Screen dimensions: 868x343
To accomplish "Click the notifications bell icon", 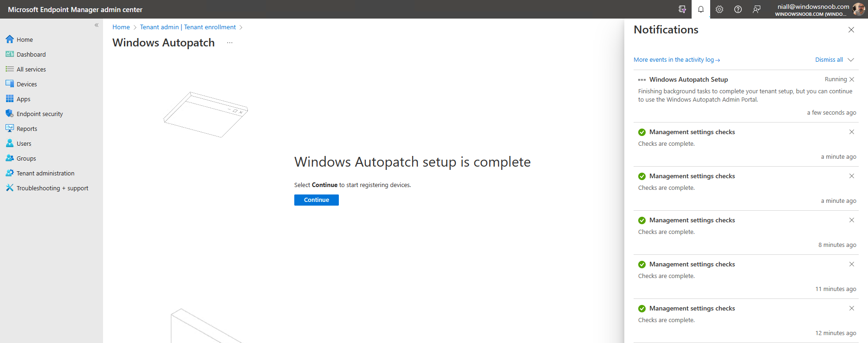I will pos(701,9).
